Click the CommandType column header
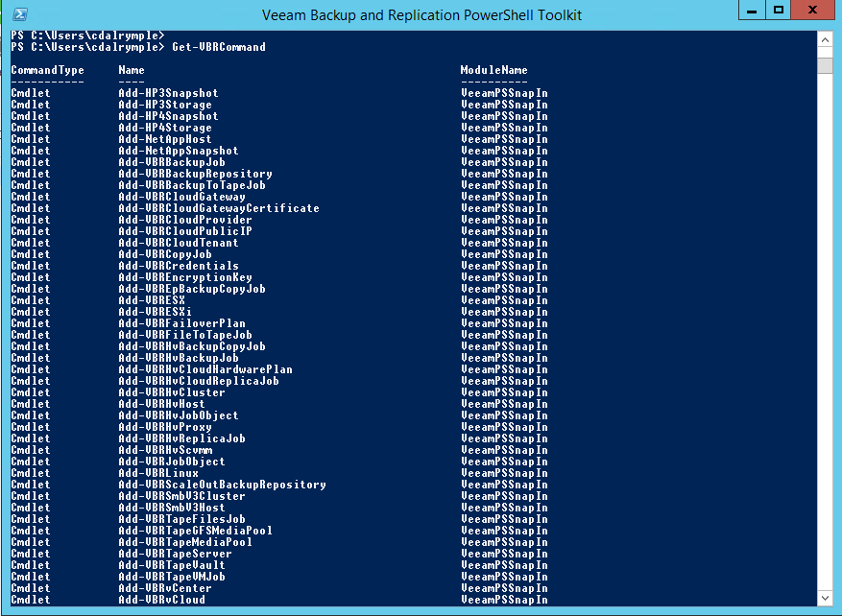 pyautogui.click(x=47, y=70)
